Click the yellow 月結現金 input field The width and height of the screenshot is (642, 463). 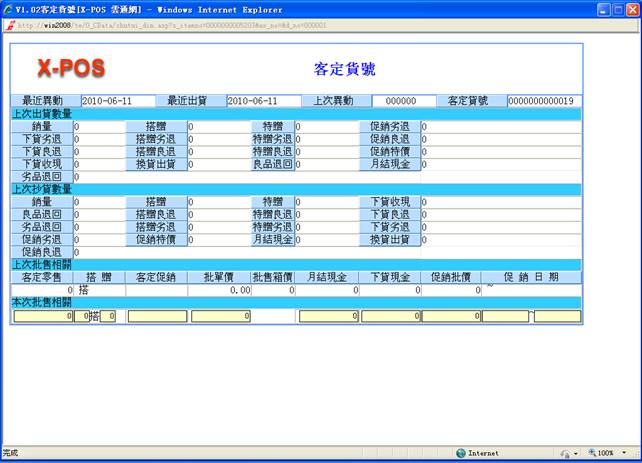[329, 316]
